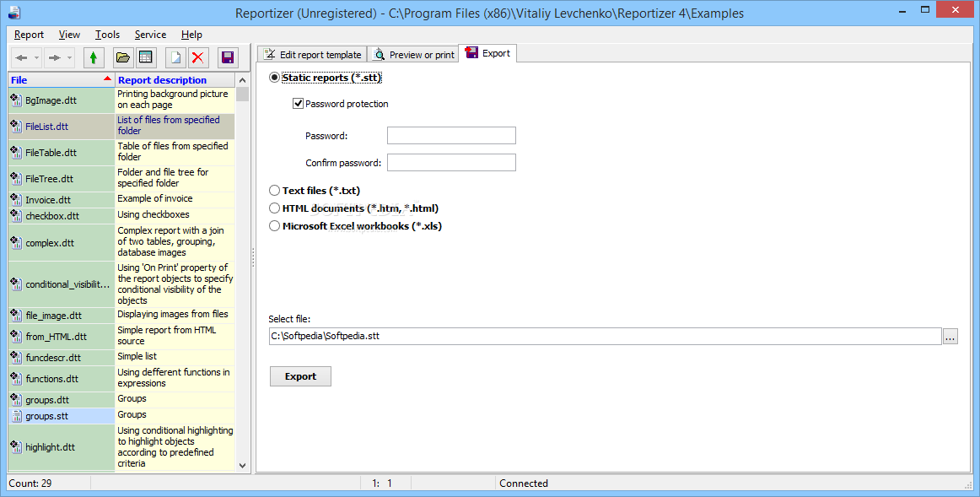This screenshot has height=497, width=980.
Task: Select Microsoft Excel workbooks (*.xls) option
Action: click(274, 226)
